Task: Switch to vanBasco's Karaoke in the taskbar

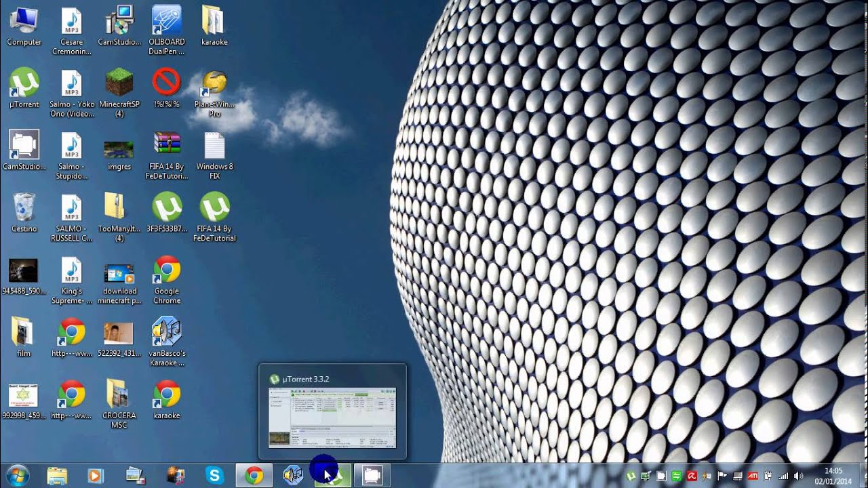Action: (x=293, y=476)
